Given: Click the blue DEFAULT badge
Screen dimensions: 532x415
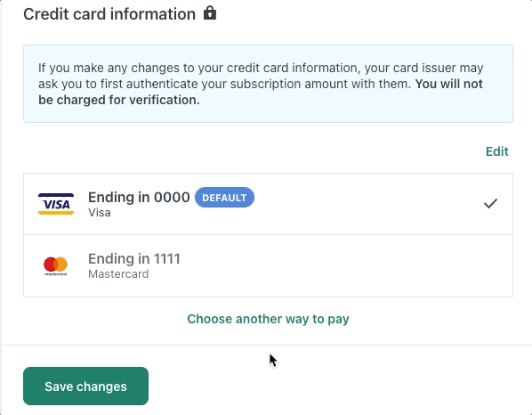Looking at the screenshot, I should click(224, 198).
